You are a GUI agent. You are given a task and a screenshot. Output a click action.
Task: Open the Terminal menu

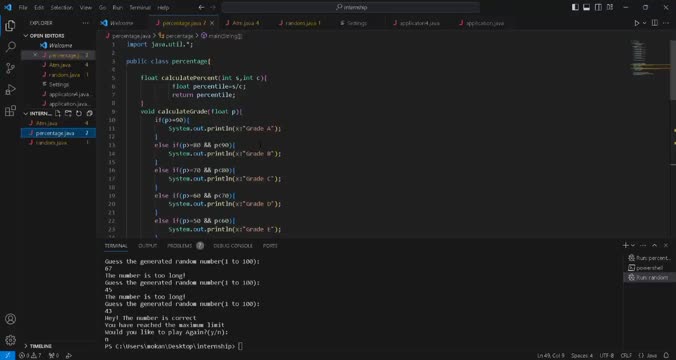tap(140, 7)
